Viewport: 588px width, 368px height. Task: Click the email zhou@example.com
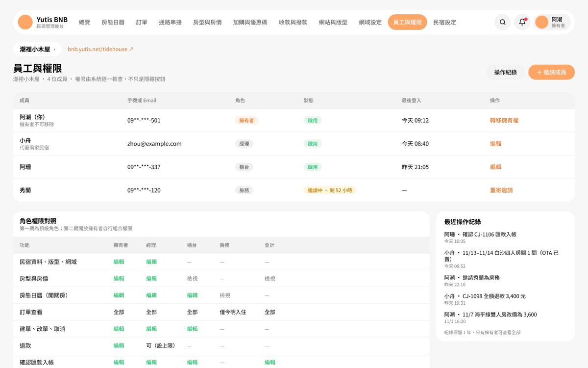click(154, 144)
